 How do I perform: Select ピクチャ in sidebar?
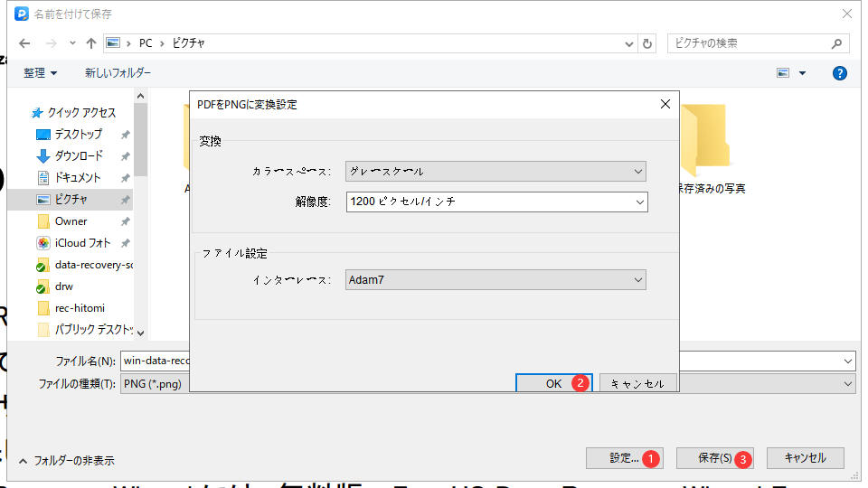pos(71,199)
